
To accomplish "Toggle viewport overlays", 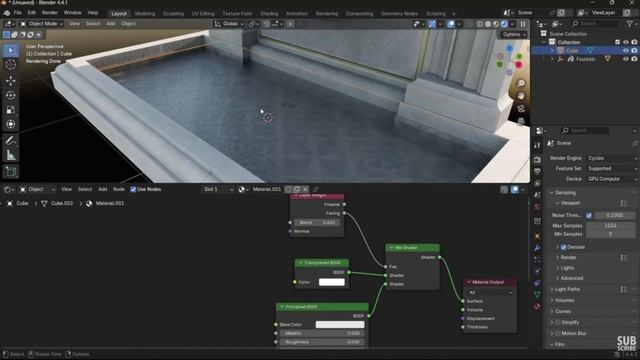I will tap(451, 24).
